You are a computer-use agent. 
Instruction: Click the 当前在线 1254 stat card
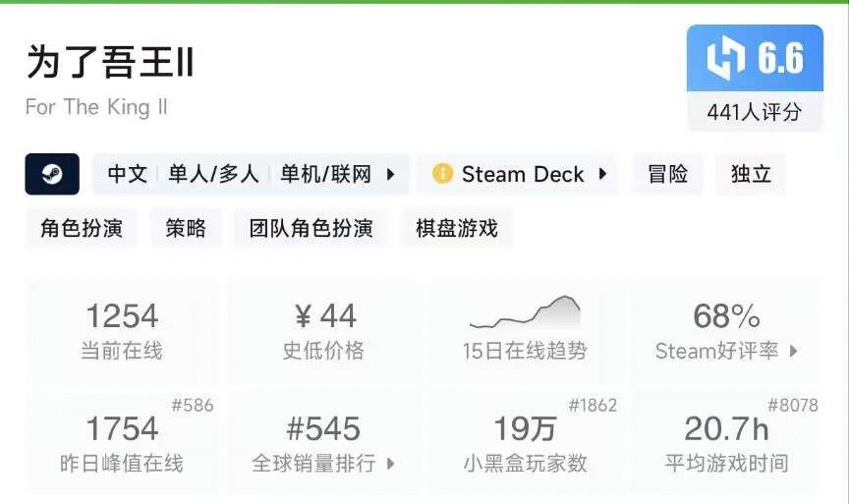pyautogui.click(x=122, y=329)
